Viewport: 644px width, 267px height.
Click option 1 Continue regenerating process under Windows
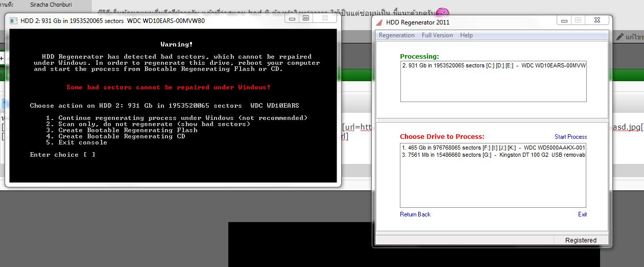point(177,118)
